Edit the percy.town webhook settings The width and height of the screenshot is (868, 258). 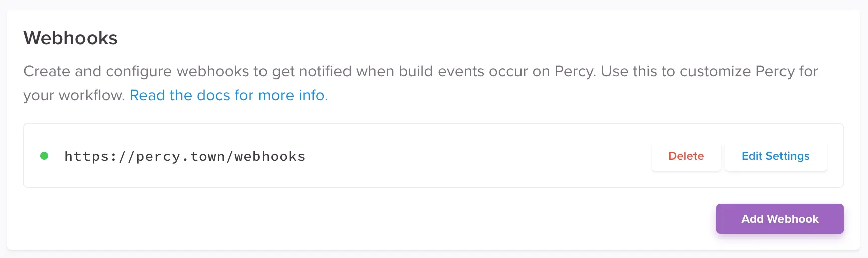point(775,156)
